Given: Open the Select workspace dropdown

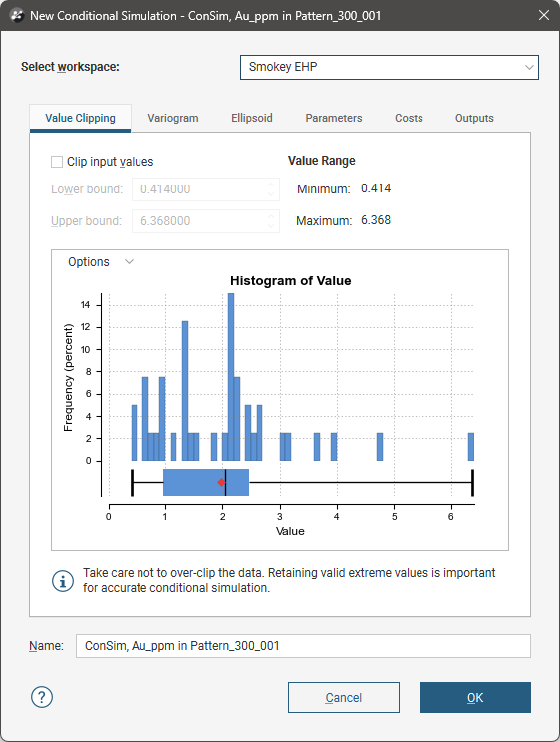Looking at the screenshot, I should pyautogui.click(x=390, y=67).
